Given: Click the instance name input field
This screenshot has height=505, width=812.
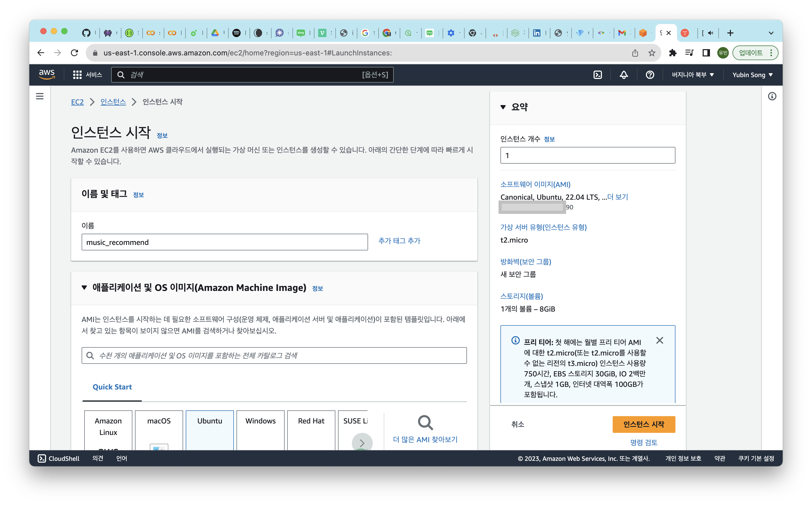Looking at the screenshot, I should (224, 242).
